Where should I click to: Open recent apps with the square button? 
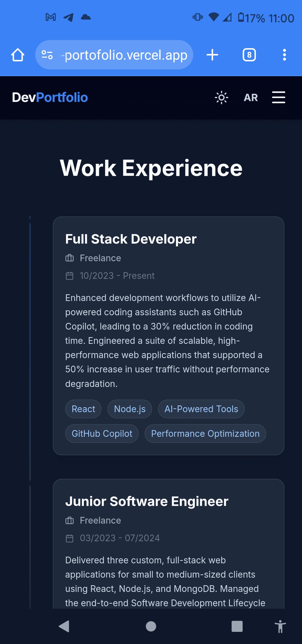tap(237, 626)
